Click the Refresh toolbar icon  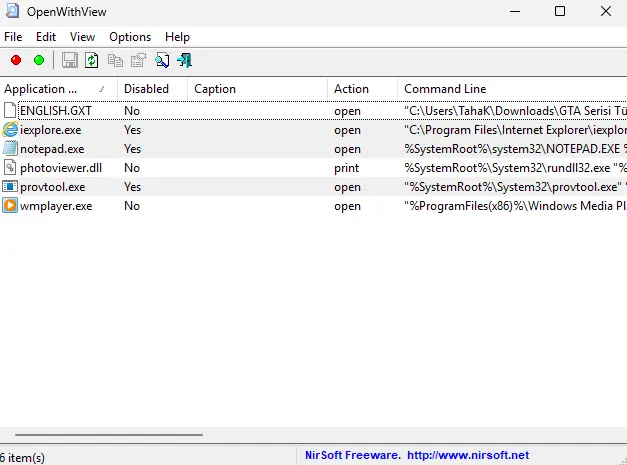[x=92, y=60]
